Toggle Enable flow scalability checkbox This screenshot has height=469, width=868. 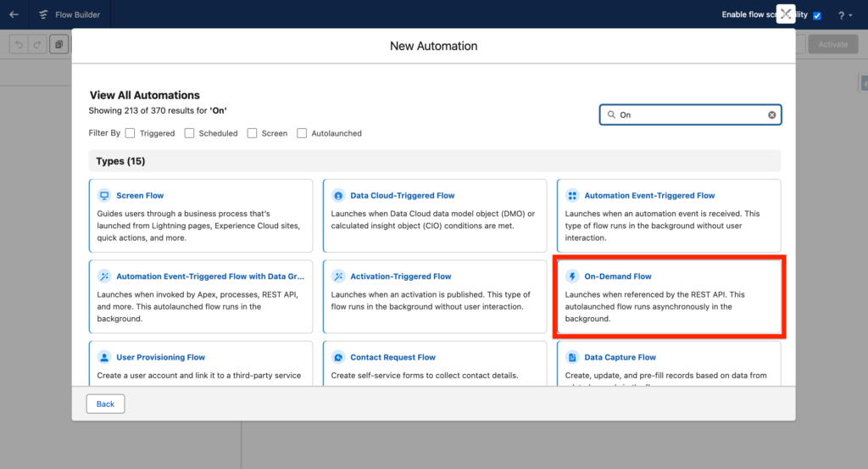pyautogui.click(x=817, y=15)
